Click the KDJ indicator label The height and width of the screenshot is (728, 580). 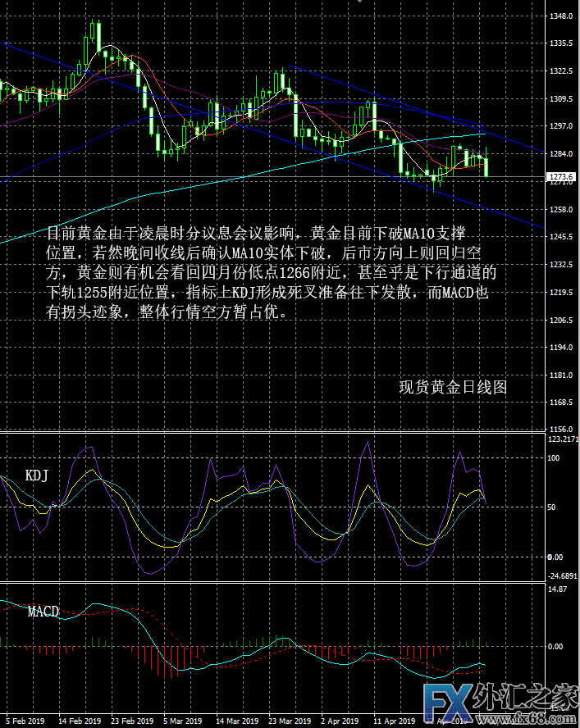pyautogui.click(x=36, y=475)
